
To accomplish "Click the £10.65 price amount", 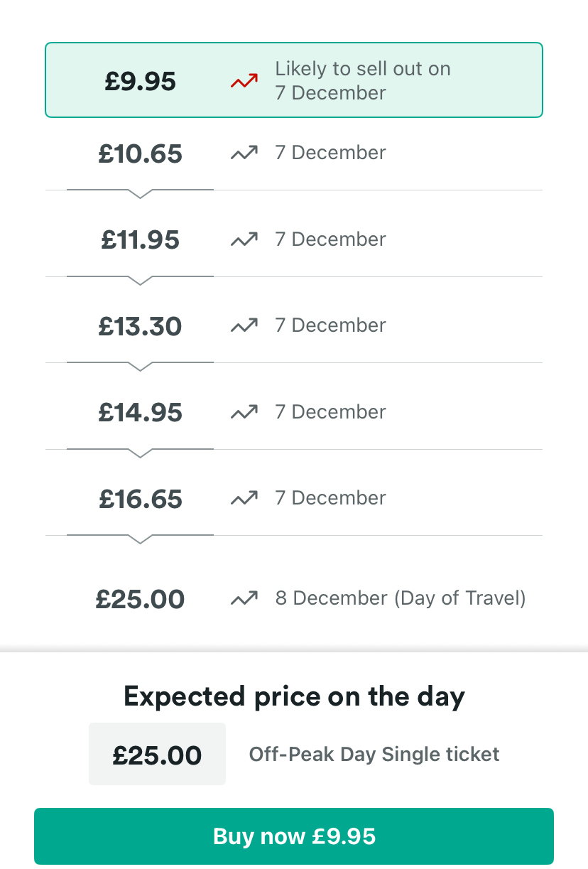I will point(141,153).
